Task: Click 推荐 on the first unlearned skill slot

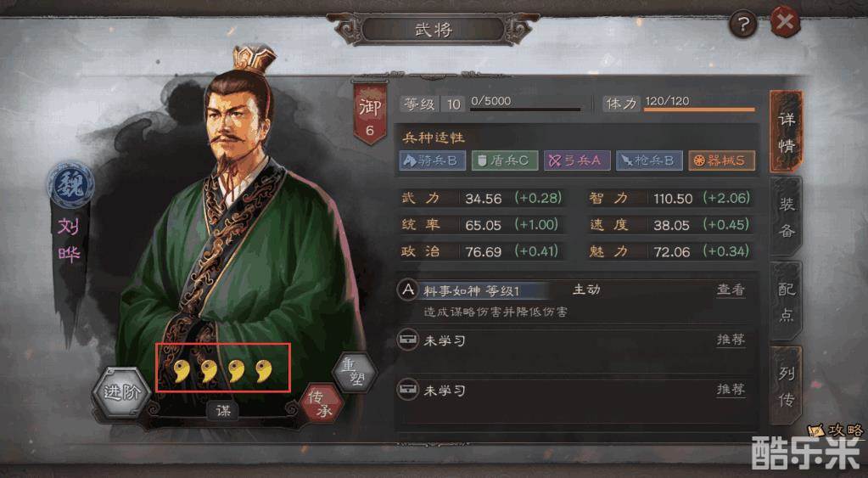Action: click(x=731, y=340)
